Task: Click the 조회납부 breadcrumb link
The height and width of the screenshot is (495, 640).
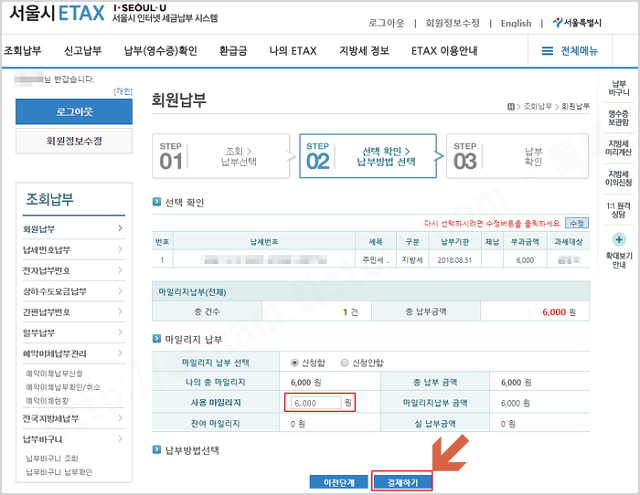Action: (538, 107)
